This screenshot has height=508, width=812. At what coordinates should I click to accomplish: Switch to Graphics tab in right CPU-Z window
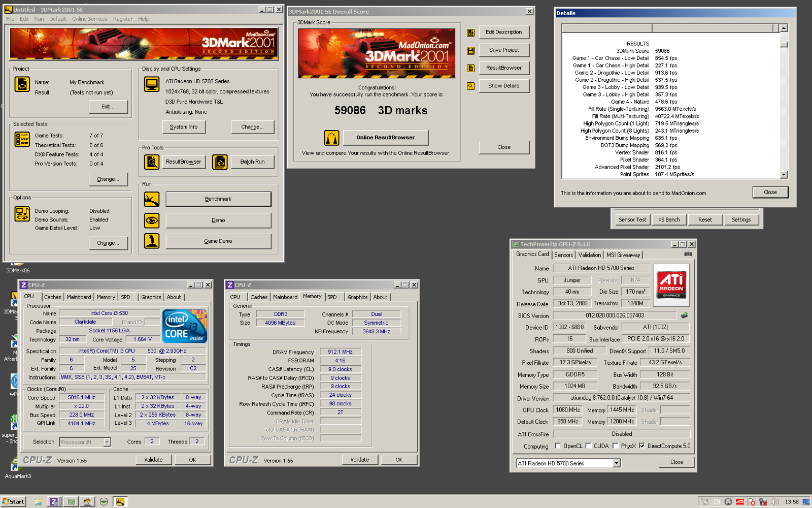tap(357, 297)
